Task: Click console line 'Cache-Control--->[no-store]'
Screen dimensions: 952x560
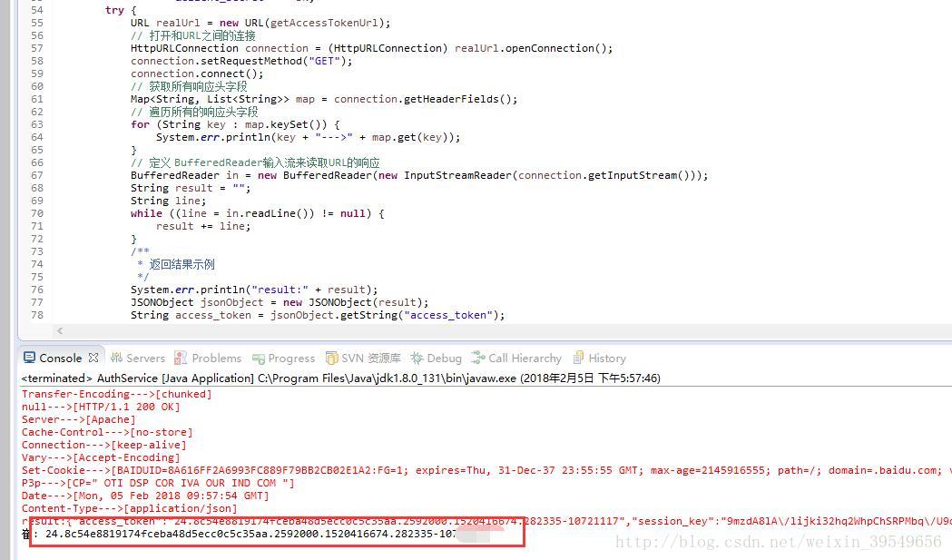Action: [x=107, y=432]
